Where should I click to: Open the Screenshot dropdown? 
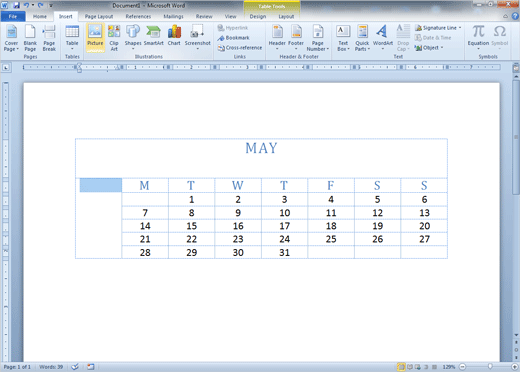197,37
